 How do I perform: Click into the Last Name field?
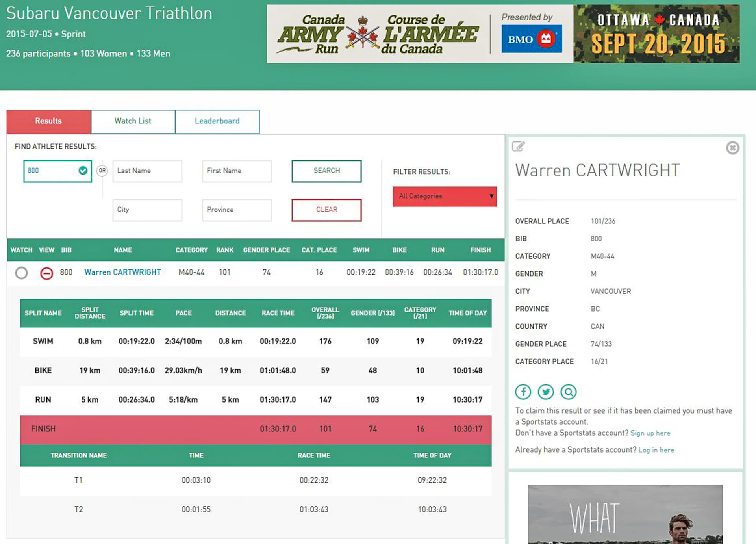click(147, 171)
